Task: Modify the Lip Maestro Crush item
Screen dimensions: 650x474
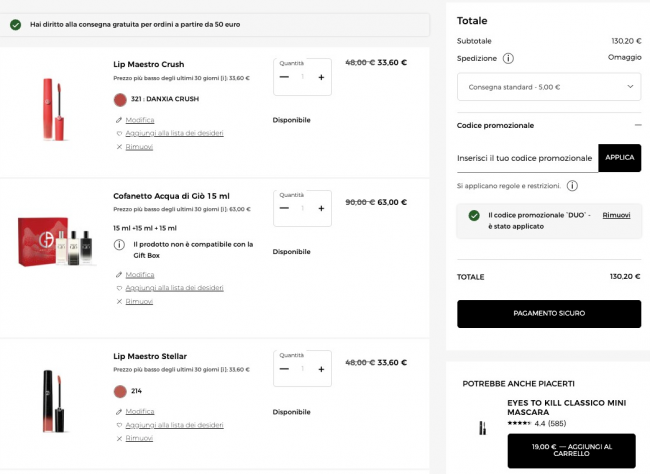Action: 139,120
